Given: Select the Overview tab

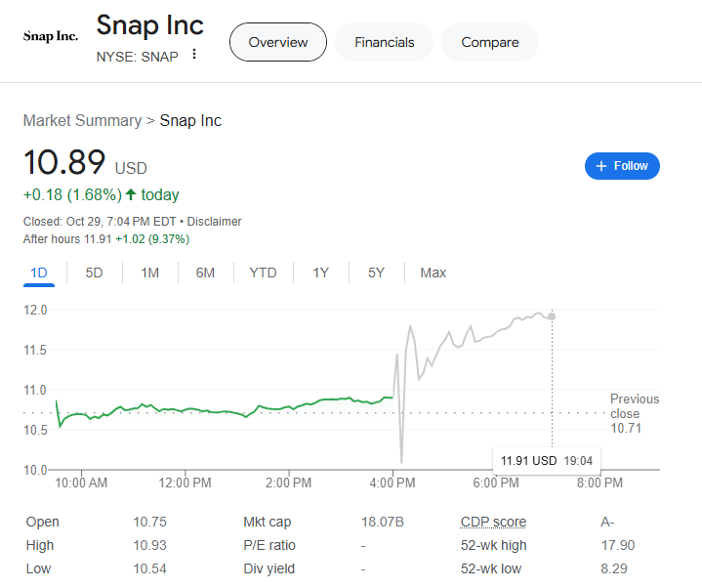Looking at the screenshot, I should pyautogui.click(x=278, y=42).
